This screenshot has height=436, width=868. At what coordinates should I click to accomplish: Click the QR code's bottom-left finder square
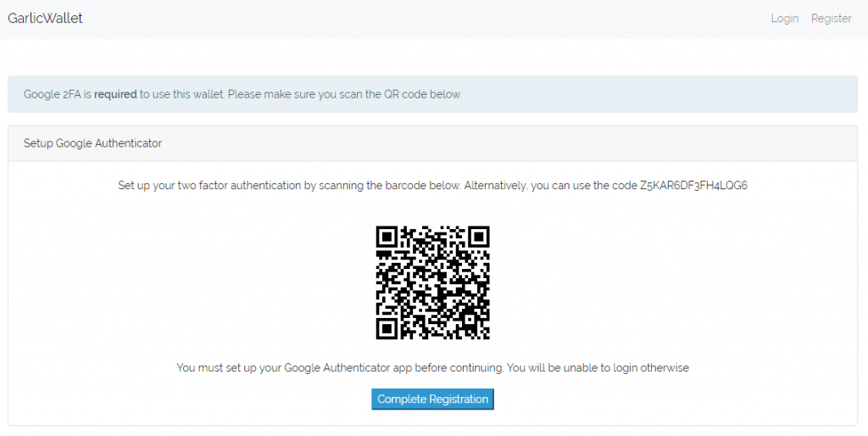click(387, 328)
